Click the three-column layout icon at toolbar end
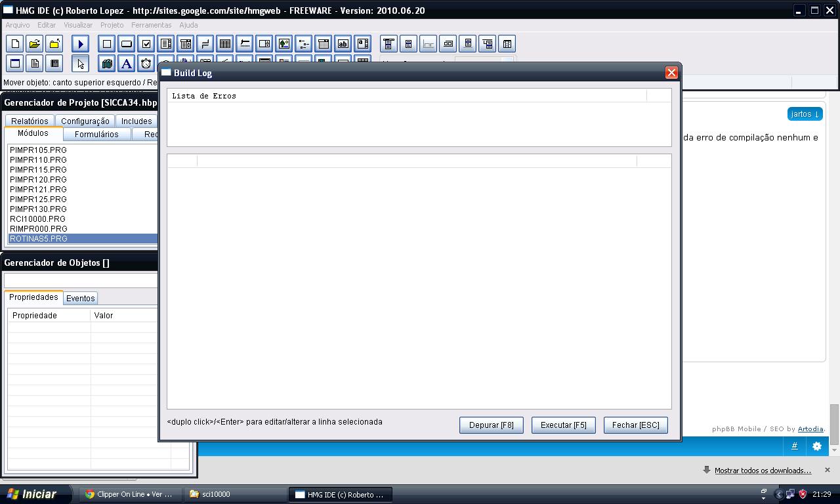The image size is (840, 504). (507, 44)
